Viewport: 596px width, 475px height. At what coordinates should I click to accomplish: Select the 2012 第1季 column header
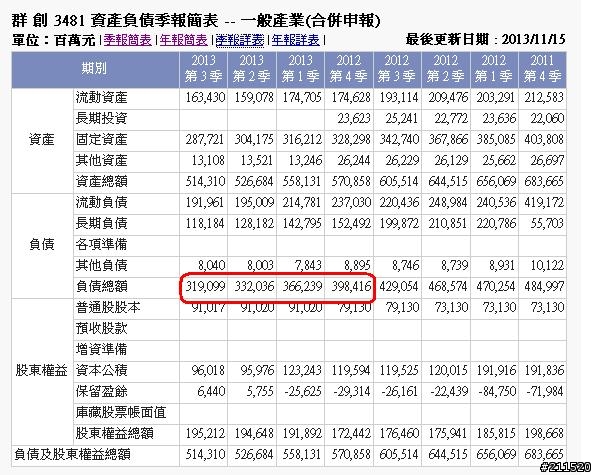[494, 69]
